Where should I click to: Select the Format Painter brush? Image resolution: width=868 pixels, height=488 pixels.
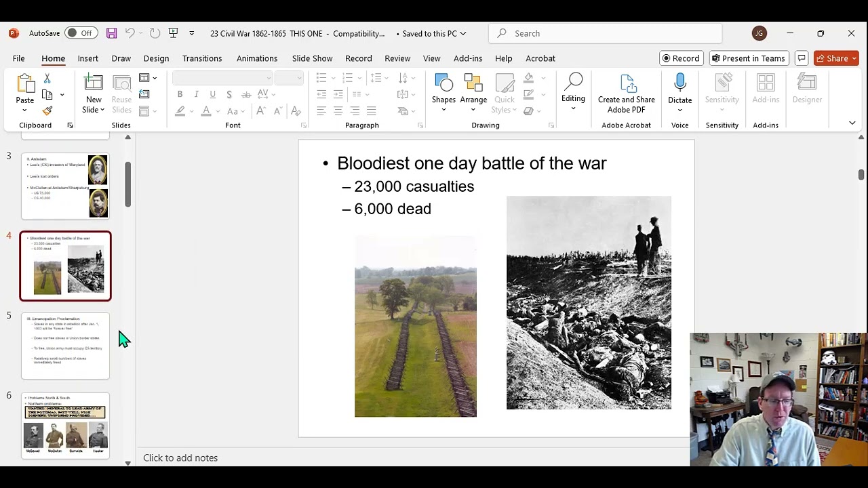tap(47, 110)
